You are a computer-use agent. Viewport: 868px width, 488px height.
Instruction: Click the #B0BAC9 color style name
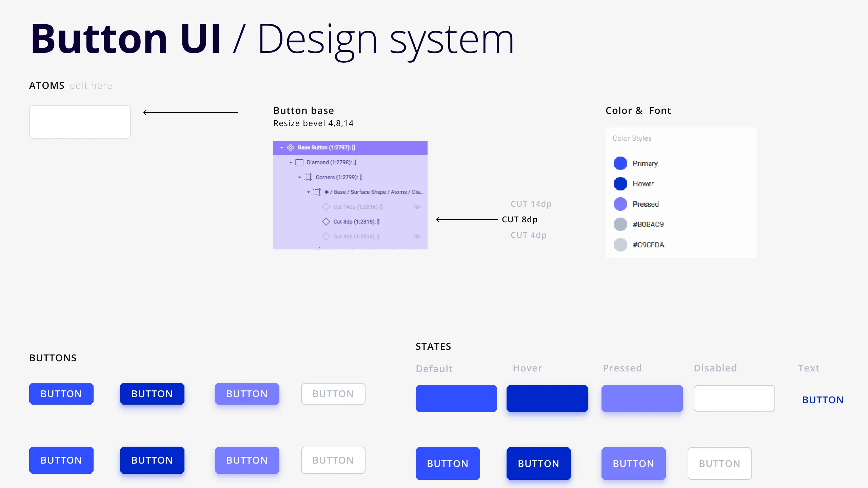click(648, 224)
